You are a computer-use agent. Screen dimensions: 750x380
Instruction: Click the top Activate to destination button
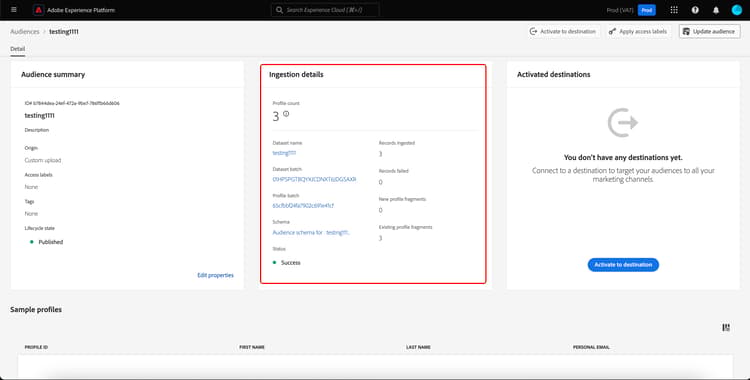point(563,32)
